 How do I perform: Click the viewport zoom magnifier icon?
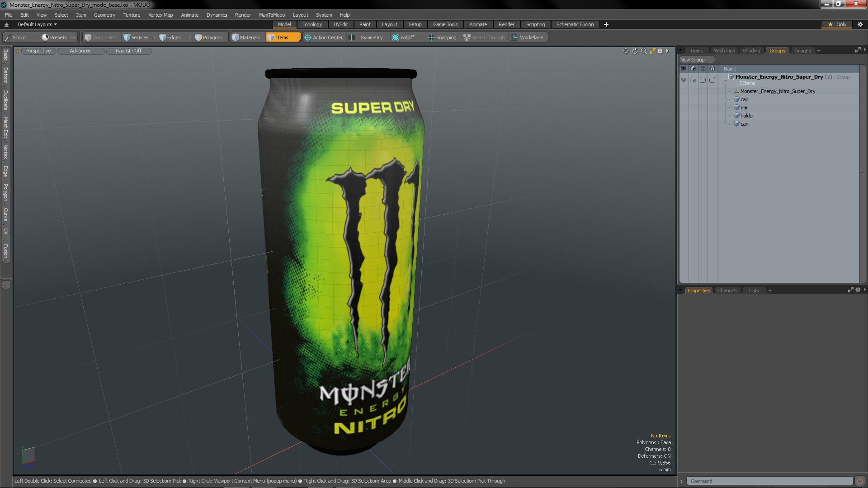tap(644, 51)
